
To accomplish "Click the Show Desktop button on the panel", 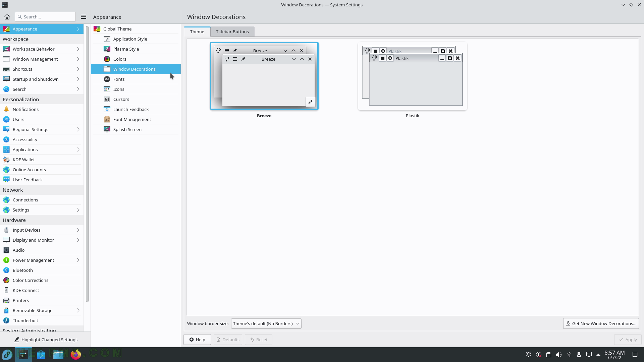I will (635, 355).
